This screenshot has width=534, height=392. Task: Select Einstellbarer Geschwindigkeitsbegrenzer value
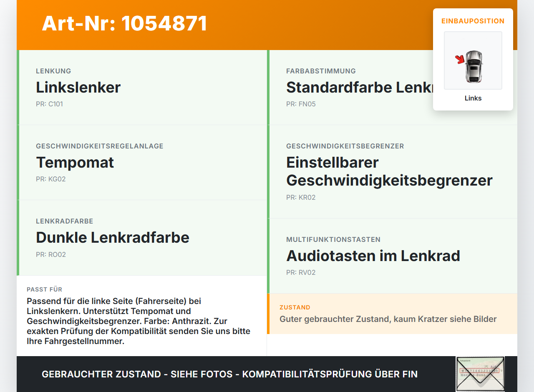[389, 171]
